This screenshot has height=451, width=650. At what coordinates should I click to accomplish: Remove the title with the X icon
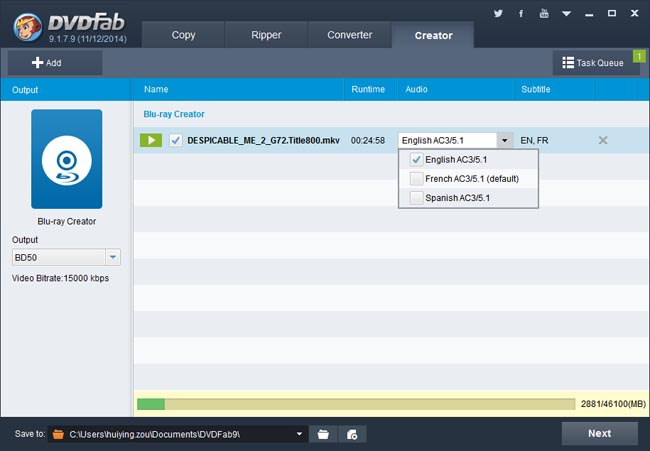603,141
